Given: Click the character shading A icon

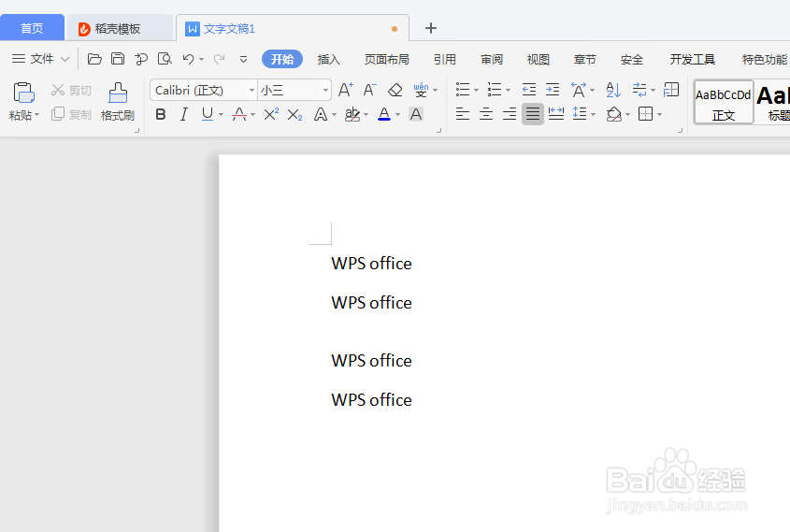Looking at the screenshot, I should coord(416,114).
